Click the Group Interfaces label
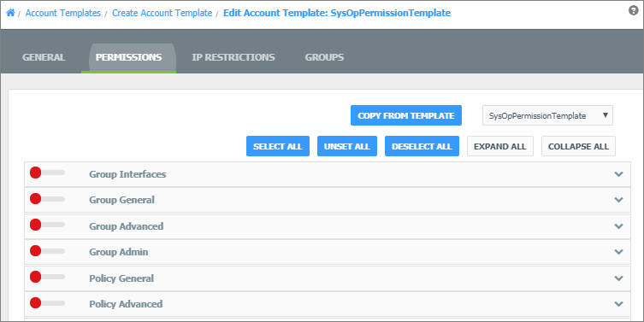This screenshot has height=322, width=644. (x=127, y=174)
